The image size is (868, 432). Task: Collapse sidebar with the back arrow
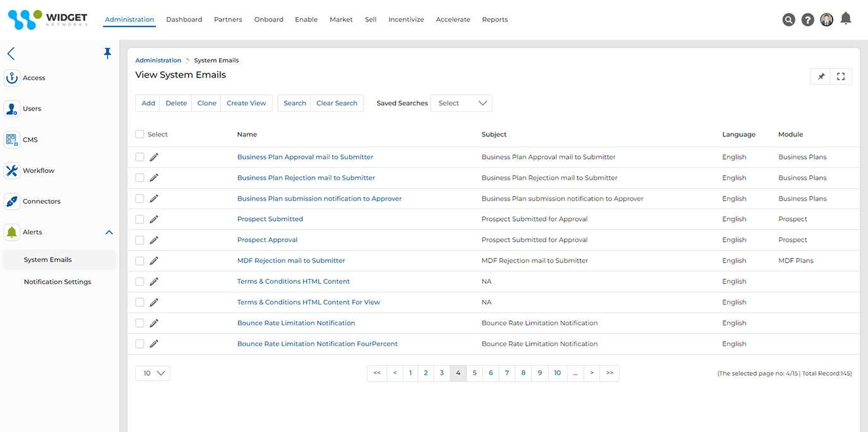11,54
